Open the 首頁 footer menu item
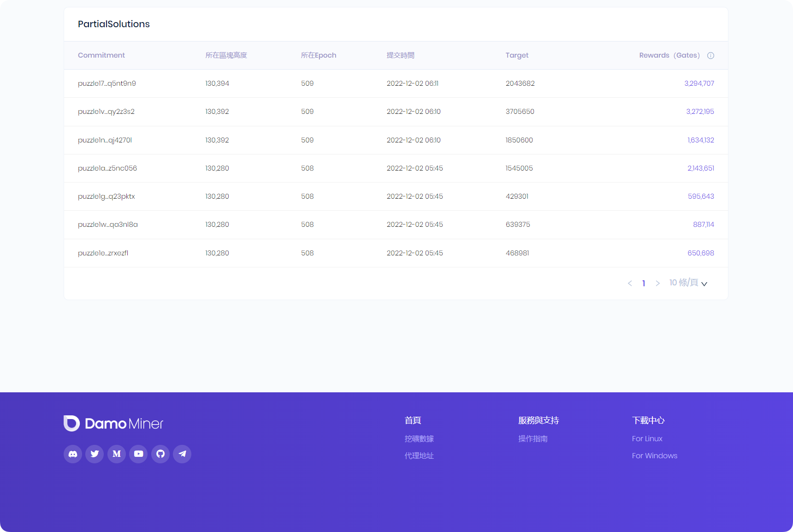Image resolution: width=793 pixels, height=532 pixels. (x=413, y=420)
